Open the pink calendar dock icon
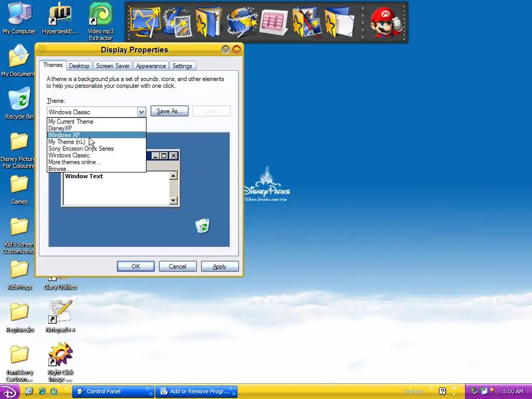Image resolution: width=532 pixels, height=399 pixels. 273,23
